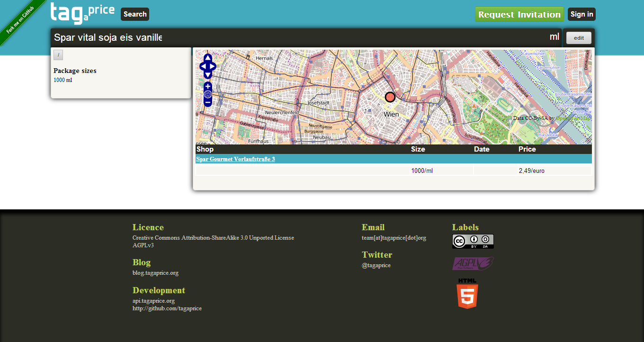Click the Twitter footer heading

(377, 255)
